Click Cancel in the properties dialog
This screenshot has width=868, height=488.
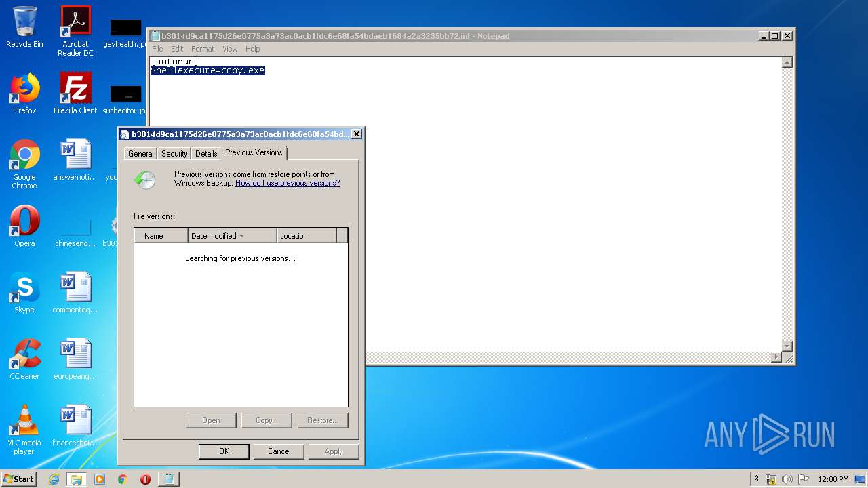point(279,451)
